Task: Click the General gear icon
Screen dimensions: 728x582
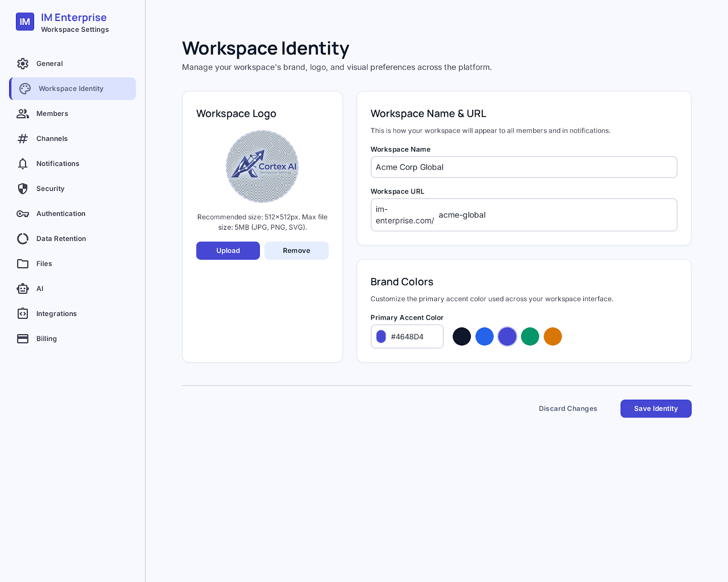Action: 23,64
